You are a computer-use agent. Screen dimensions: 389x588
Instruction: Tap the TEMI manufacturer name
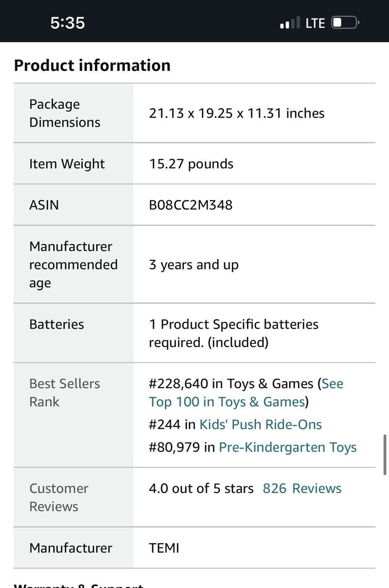tap(164, 548)
